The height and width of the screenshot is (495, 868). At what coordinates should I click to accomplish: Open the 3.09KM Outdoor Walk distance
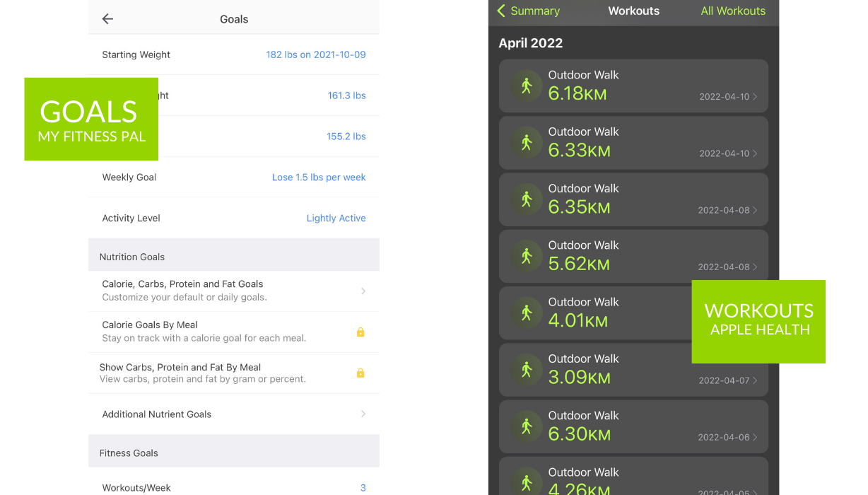click(x=580, y=377)
